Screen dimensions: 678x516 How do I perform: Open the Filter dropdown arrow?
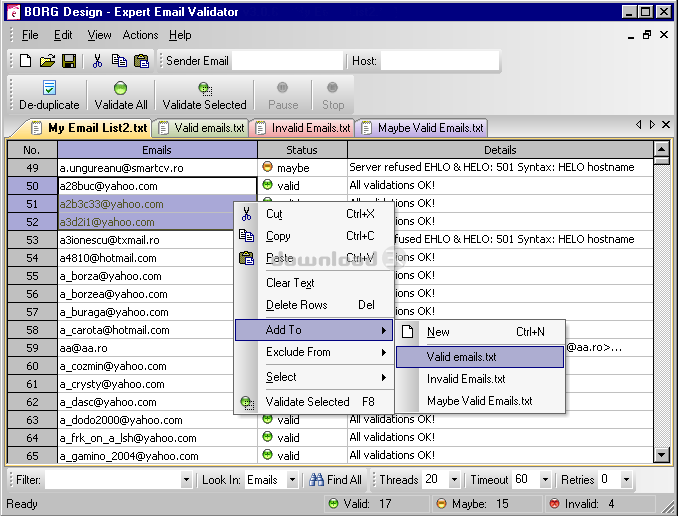point(186,480)
